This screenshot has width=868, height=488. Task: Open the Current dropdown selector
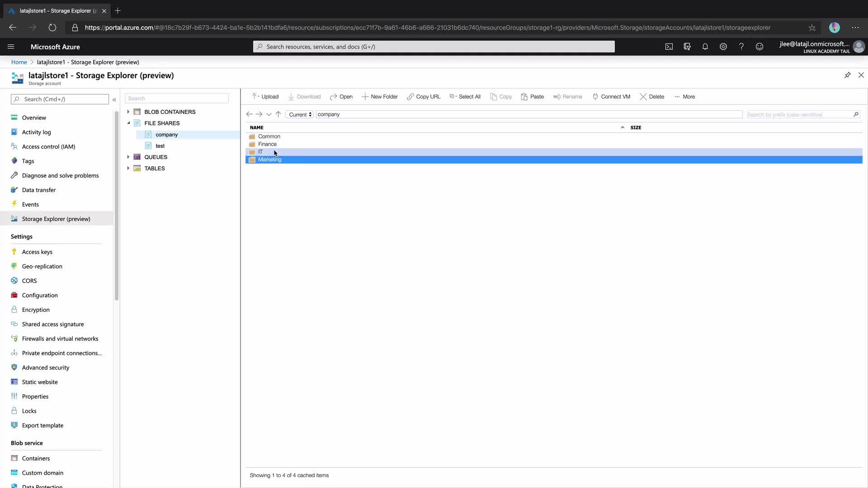click(300, 115)
